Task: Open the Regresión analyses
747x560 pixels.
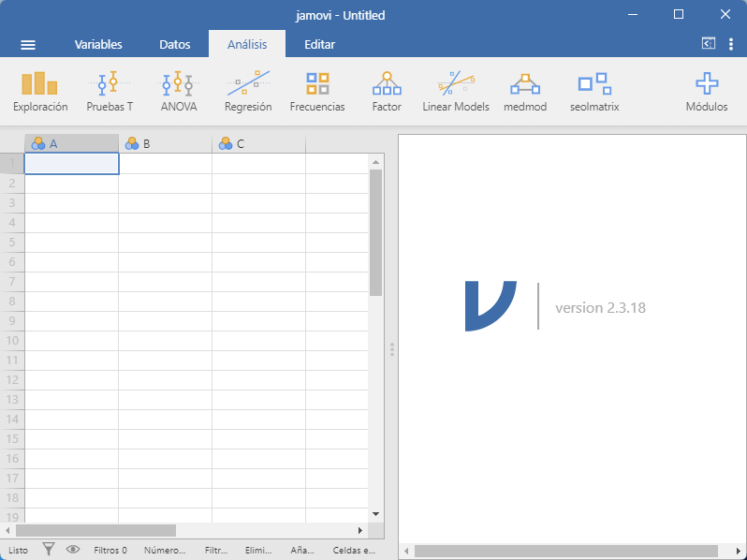Action: click(248, 93)
